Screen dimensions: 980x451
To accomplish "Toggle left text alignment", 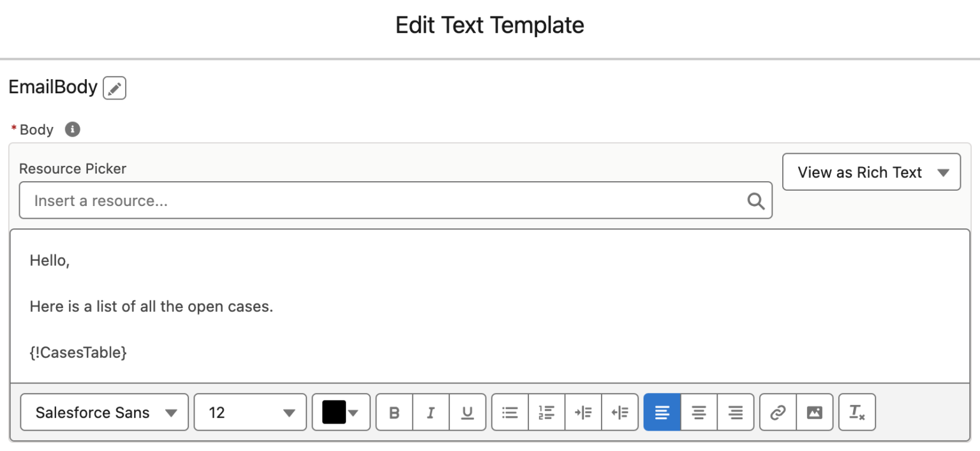I will (662, 412).
